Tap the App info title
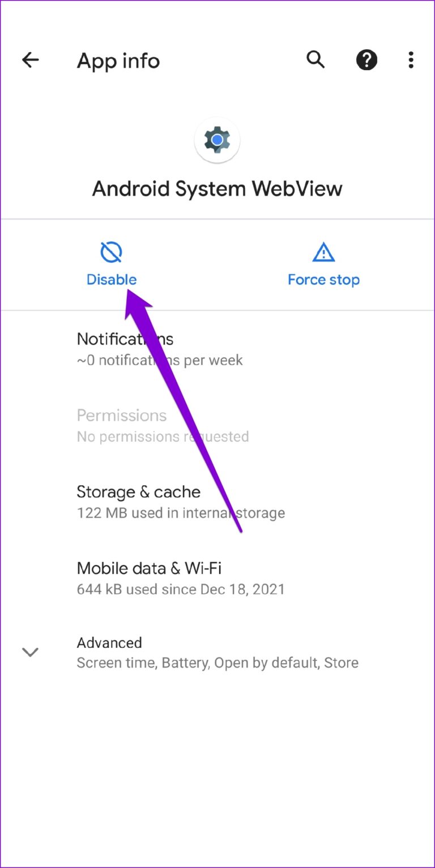Viewport: 435px width, 868px height. point(118,61)
